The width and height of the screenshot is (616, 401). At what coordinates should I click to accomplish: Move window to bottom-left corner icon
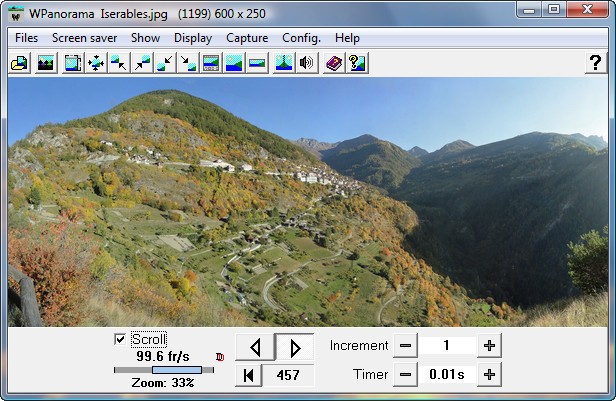pyautogui.click(x=165, y=63)
